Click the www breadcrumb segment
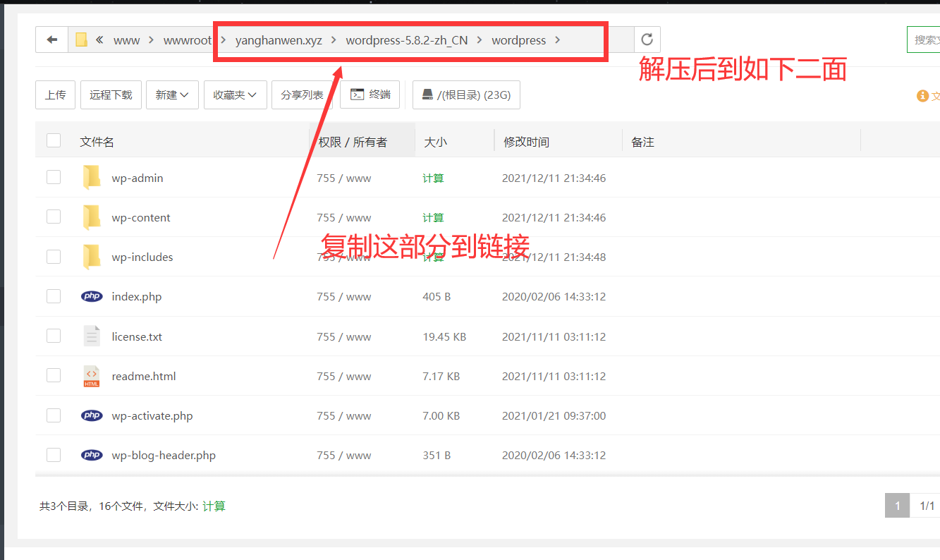Image resolution: width=940 pixels, height=560 pixels. tap(126, 40)
